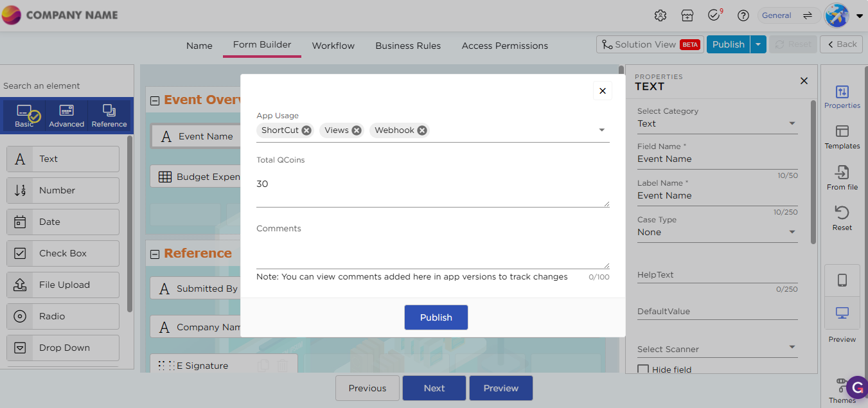This screenshot has width=868, height=408.
Task: Close the publish dialog
Action: point(602,91)
